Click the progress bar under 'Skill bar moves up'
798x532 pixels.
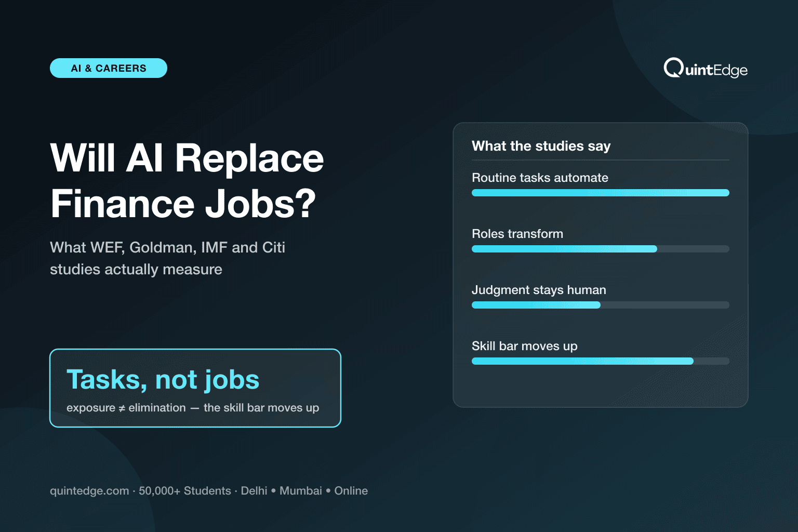(601, 361)
